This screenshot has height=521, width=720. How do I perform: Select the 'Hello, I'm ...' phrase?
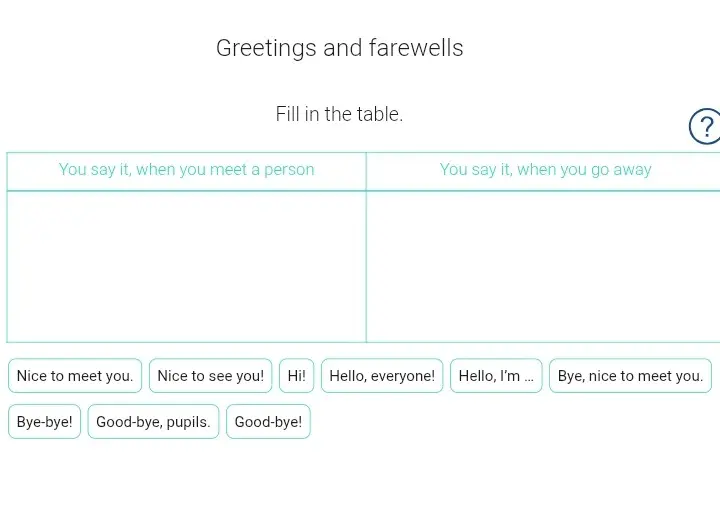tap(496, 376)
